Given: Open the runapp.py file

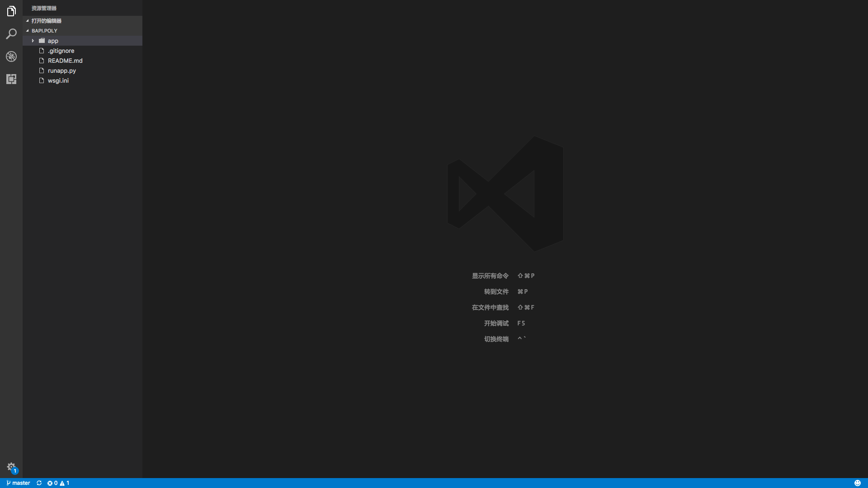Looking at the screenshot, I should tap(62, 70).
